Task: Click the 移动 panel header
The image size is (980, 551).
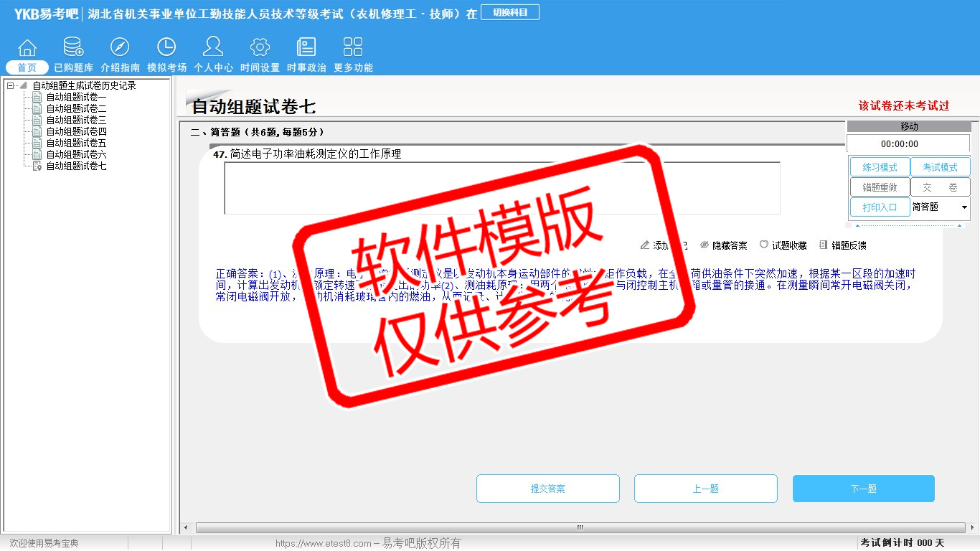Action: 908,126
